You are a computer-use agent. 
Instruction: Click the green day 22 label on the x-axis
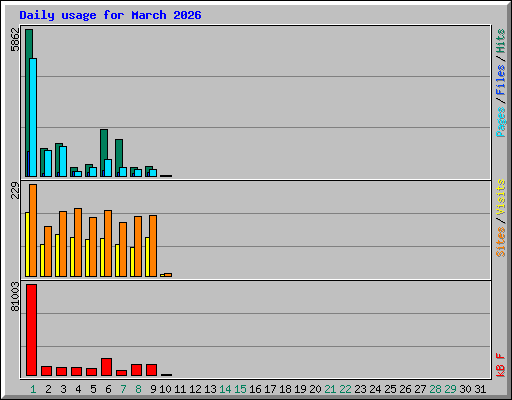[345, 389]
